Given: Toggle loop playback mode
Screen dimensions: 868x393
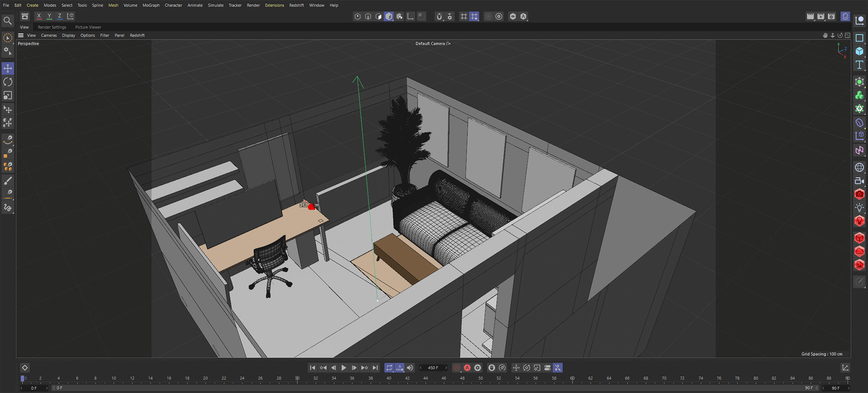Looking at the screenshot, I should pyautogui.click(x=389, y=368).
